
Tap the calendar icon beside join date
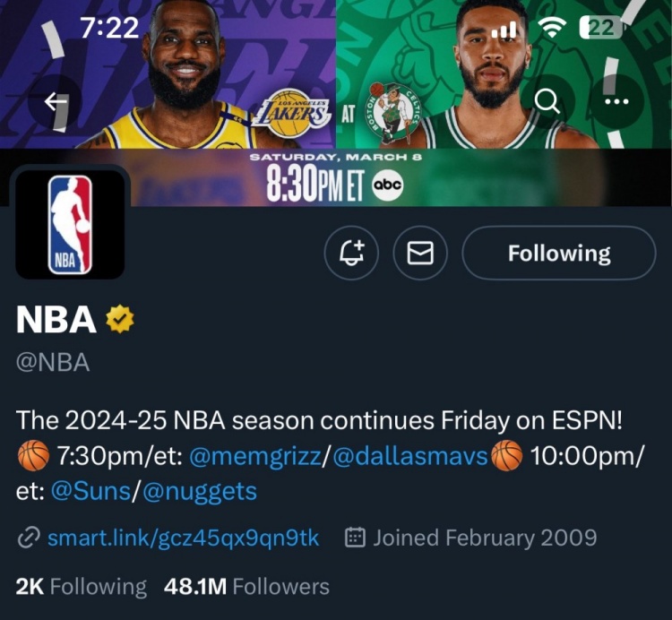pos(356,538)
